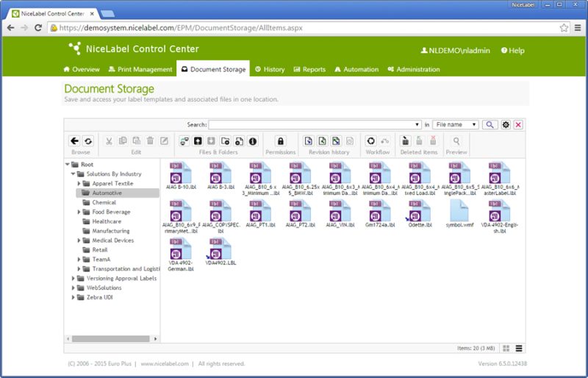Open the Print Management tab
The image size is (588, 378).
[x=140, y=69]
